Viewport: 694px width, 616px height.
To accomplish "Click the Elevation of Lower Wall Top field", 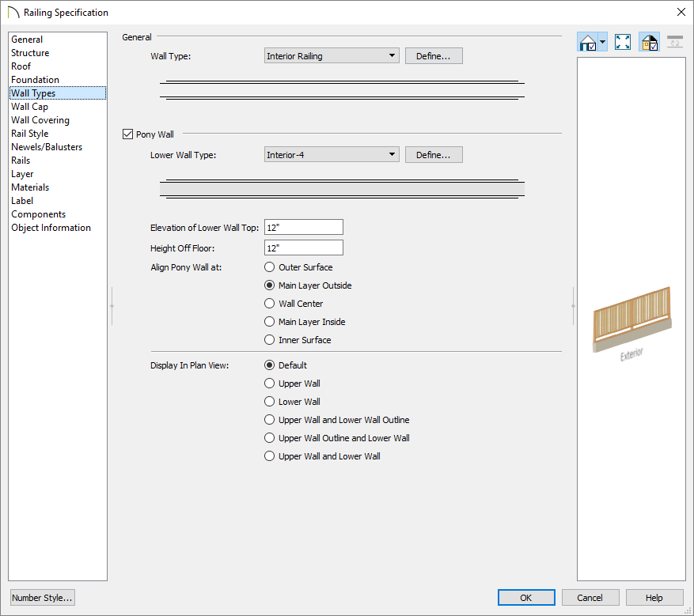I will tap(304, 227).
